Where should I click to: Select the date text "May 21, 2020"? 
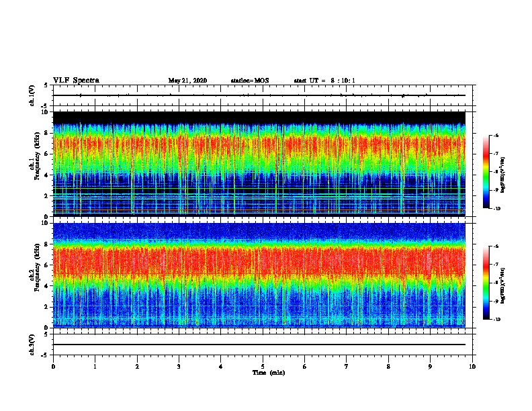(187, 81)
